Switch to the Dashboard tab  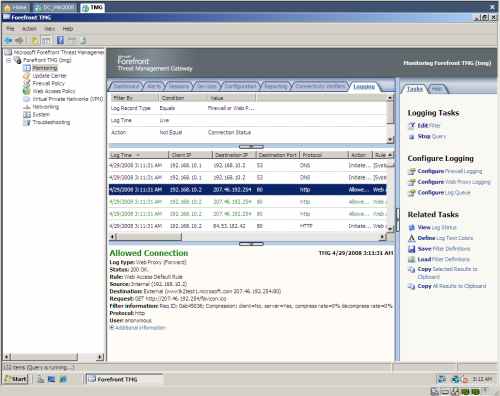click(126, 86)
